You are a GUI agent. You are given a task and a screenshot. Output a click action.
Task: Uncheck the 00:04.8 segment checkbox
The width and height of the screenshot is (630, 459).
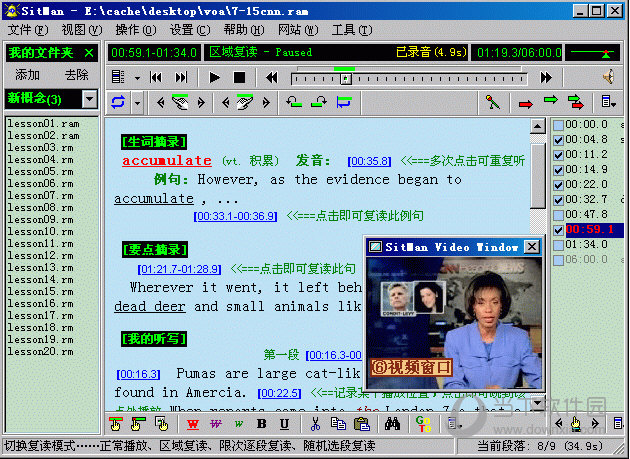pyautogui.click(x=558, y=140)
